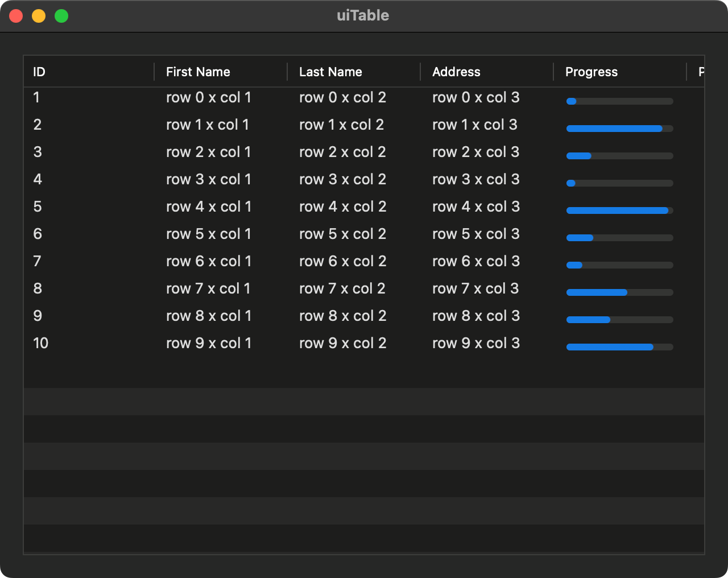Viewport: 728px width, 578px height.
Task: Click the Progress column header
Action: pyautogui.click(x=591, y=72)
